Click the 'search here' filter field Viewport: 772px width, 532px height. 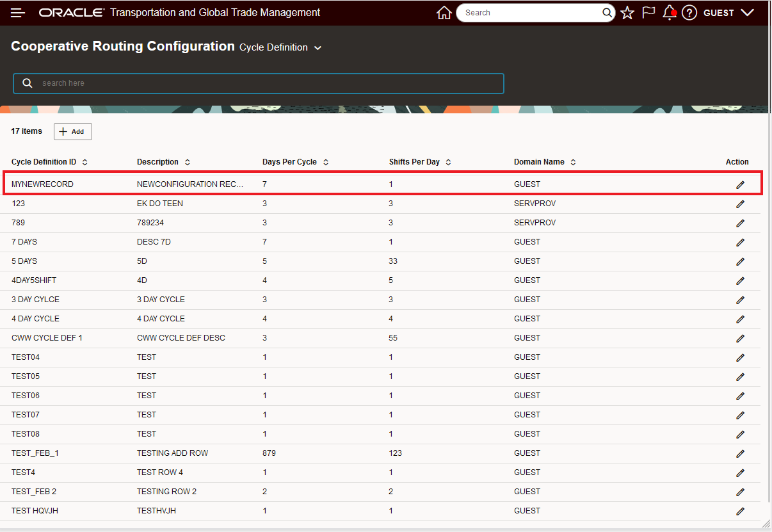[259, 83]
